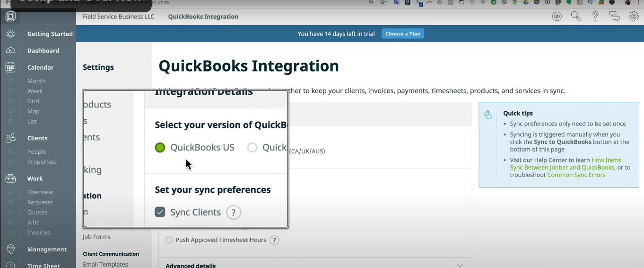This screenshot has width=644, height=268.
Task: Open the Time Sheet section
Action: coord(44,265)
